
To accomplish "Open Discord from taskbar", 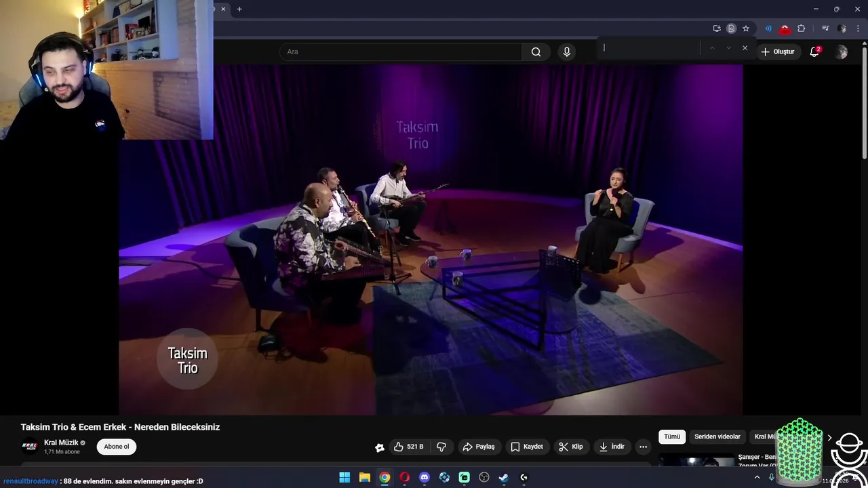I will click(425, 478).
